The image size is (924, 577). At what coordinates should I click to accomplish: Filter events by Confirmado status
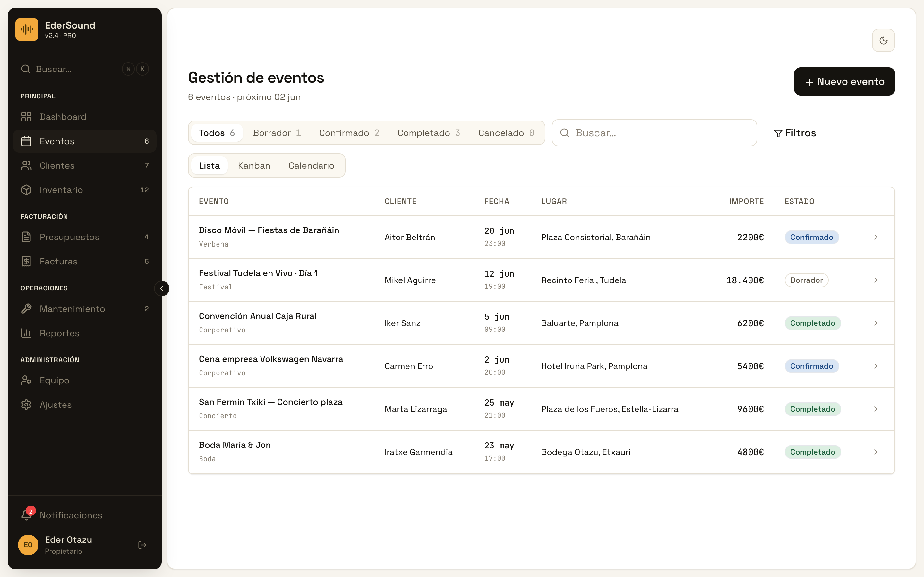[x=349, y=133]
